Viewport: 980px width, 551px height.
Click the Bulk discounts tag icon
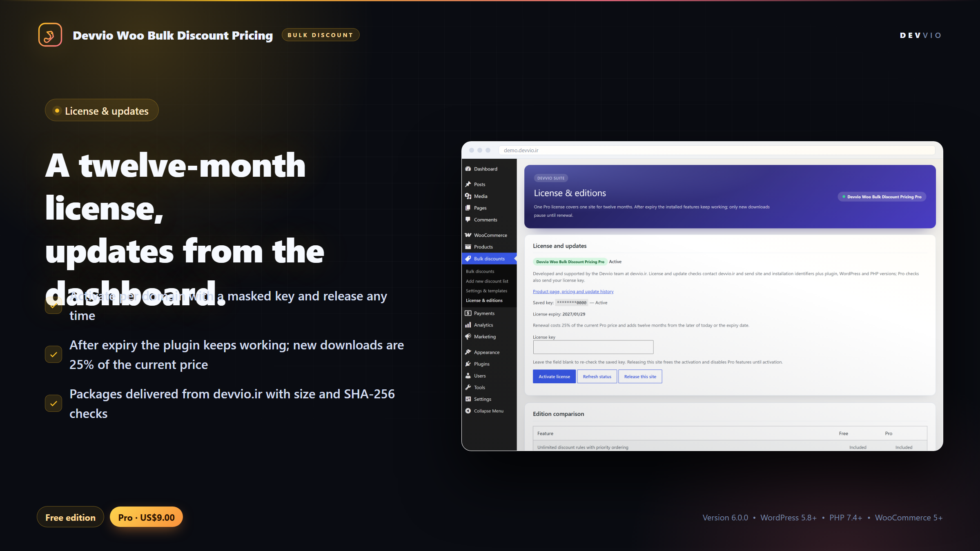468,259
